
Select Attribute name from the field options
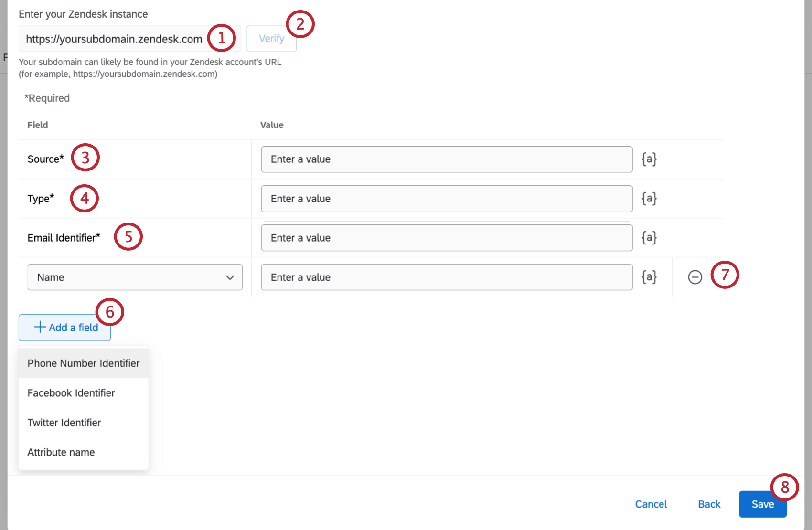tap(61, 452)
